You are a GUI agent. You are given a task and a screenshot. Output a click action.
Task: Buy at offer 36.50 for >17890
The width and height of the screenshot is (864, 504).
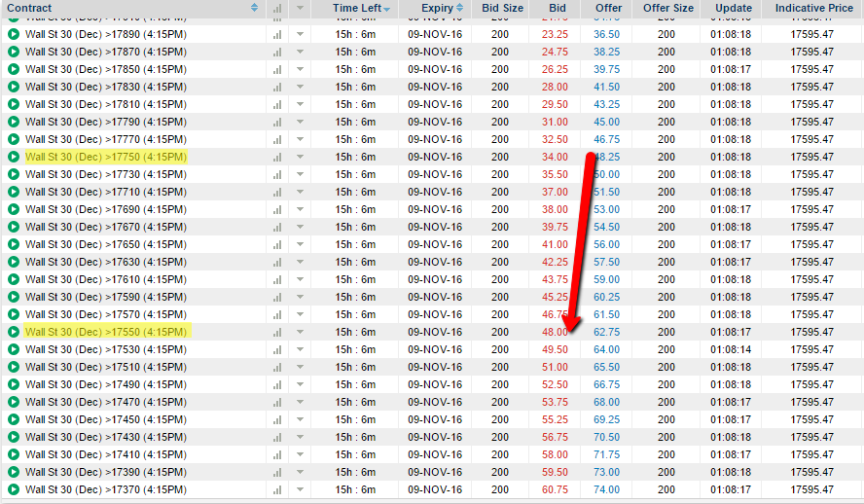click(607, 34)
